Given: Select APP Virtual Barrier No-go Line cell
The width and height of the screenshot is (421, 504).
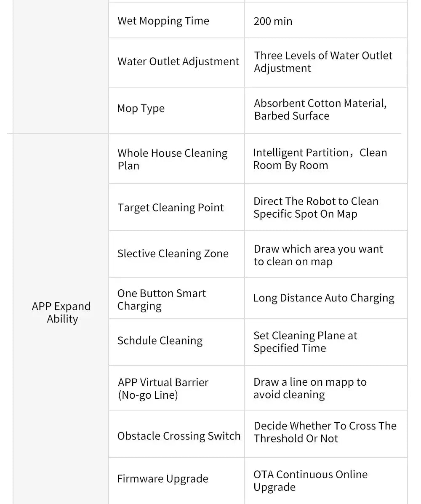Looking at the screenshot, I should click(176, 388).
